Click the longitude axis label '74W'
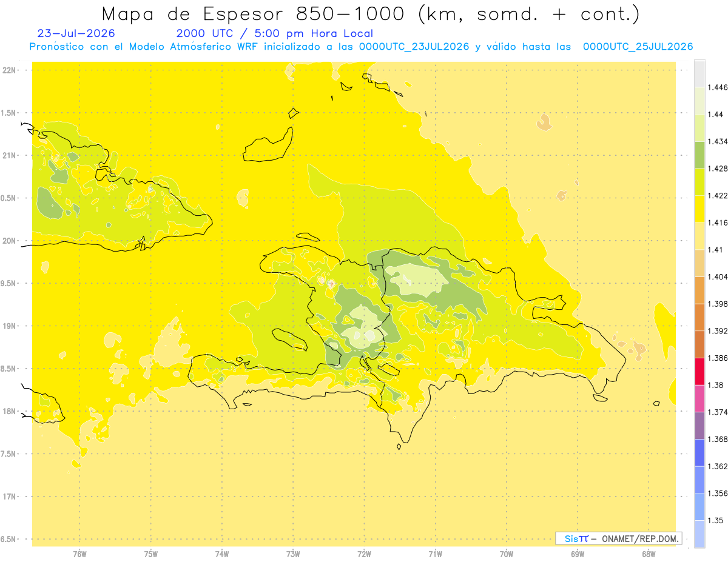The height and width of the screenshot is (562, 728). (x=222, y=554)
